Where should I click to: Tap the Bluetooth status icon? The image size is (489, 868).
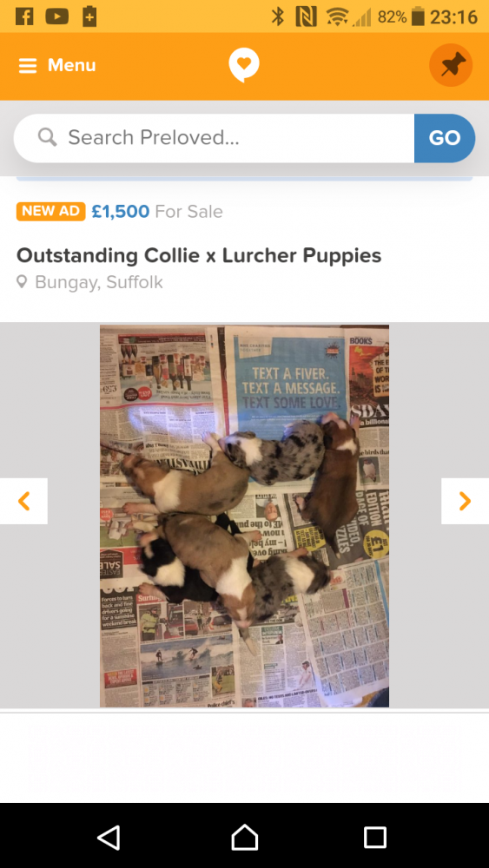pos(277,16)
